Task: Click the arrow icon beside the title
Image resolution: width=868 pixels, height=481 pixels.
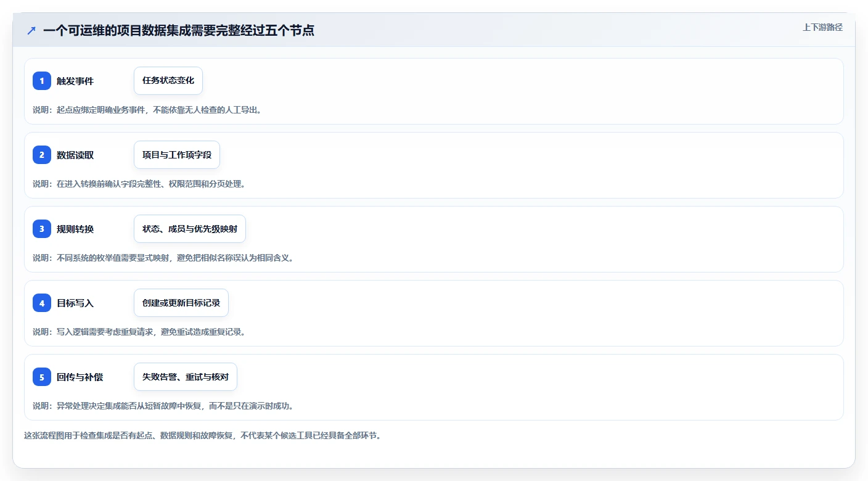Action: [x=31, y=30]
